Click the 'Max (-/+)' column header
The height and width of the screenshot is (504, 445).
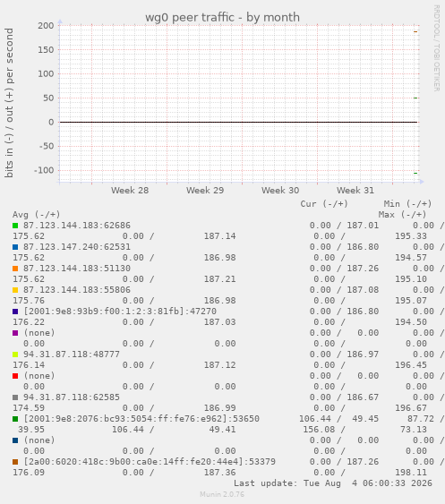(402, 215)
